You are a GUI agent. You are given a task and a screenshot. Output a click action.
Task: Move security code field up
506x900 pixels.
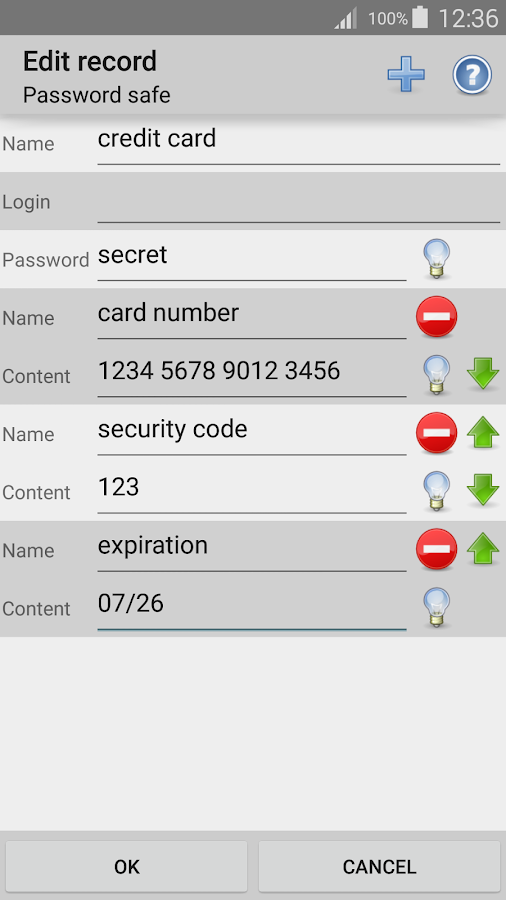coord(483,432)
